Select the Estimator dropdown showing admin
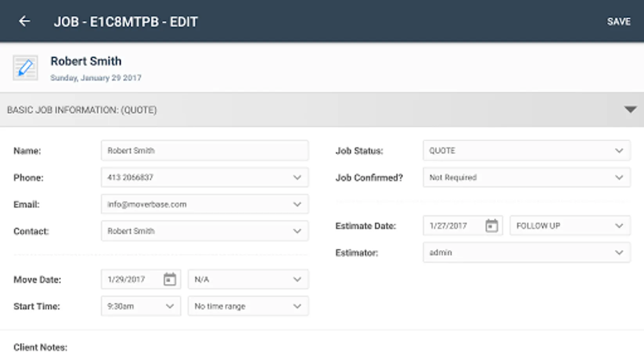 526,253
